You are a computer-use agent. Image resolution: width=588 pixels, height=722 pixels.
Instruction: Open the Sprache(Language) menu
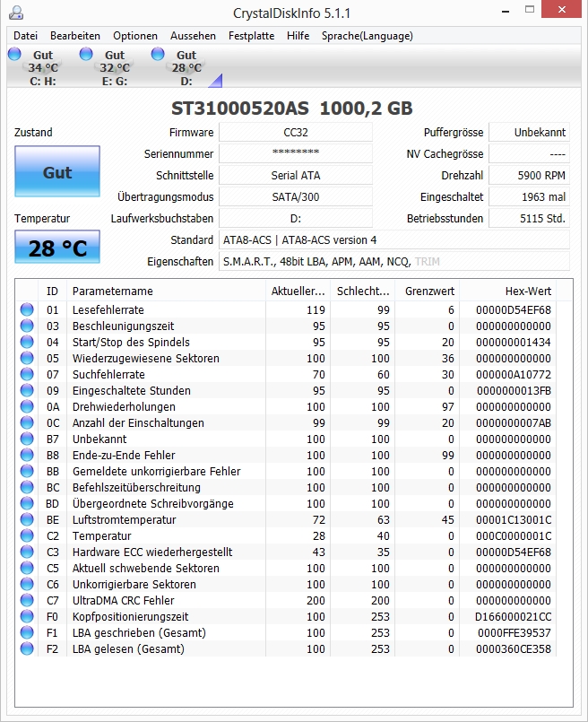[x=367, y=36]
